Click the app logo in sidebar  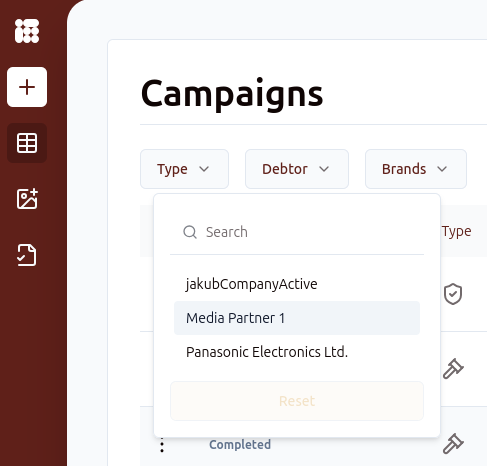click(27, 31)
